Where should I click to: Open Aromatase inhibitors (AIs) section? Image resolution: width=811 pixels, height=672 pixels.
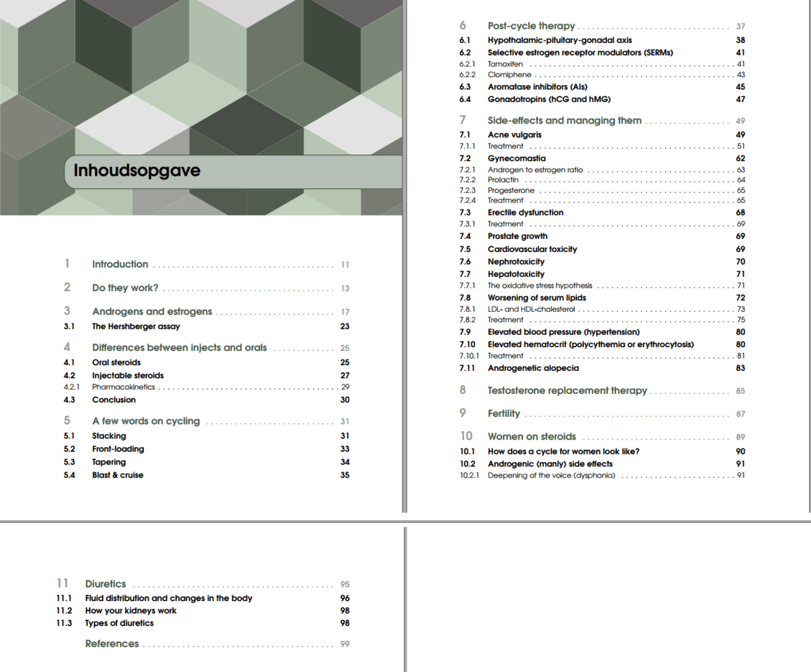click(537, 86)
